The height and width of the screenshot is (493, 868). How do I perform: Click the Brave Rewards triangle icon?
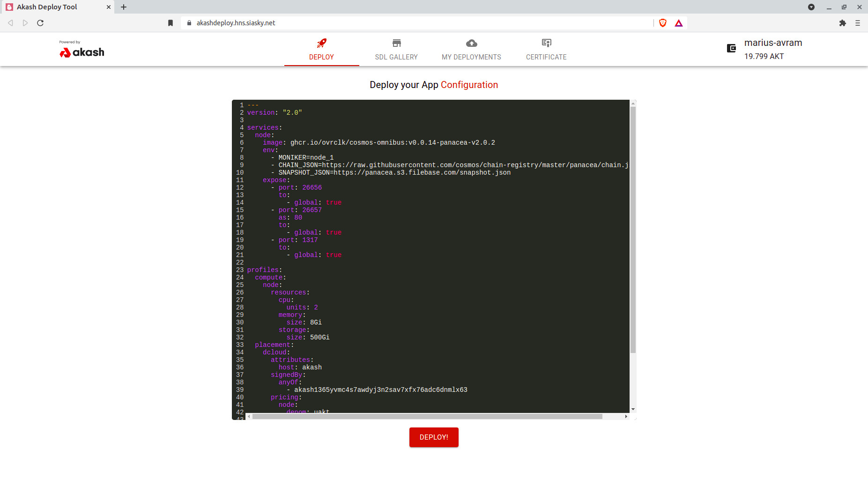point(678,23)
